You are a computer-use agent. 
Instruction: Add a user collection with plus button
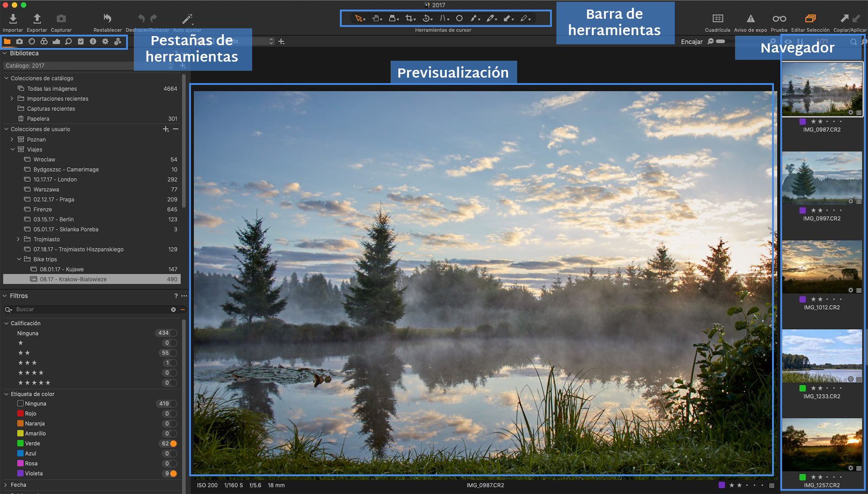(166, 129)
